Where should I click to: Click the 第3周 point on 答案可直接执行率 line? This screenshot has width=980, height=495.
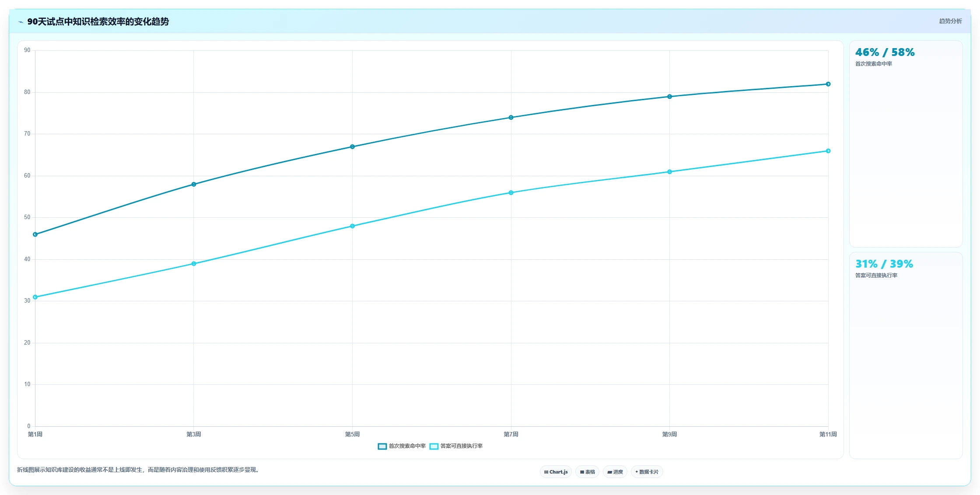(194, 264)
